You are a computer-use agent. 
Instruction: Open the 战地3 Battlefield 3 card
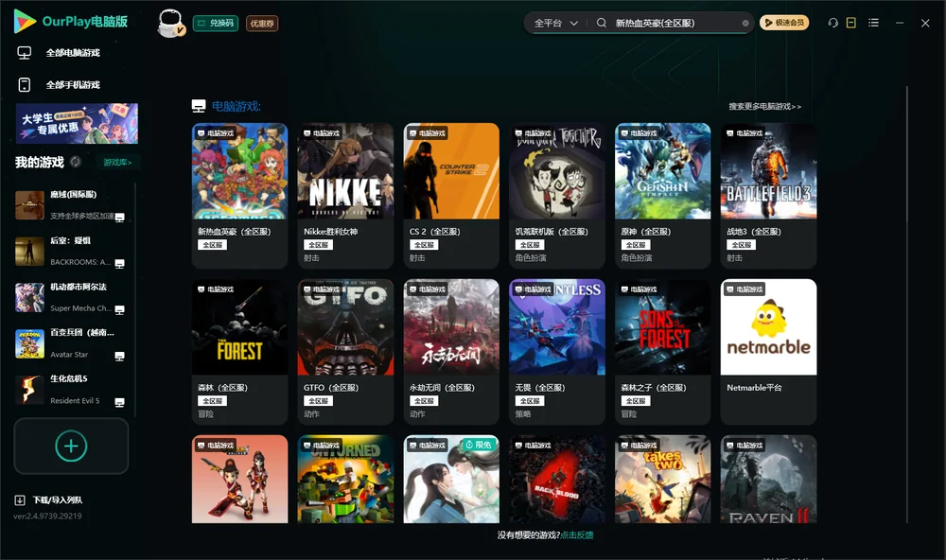pos(768,196)
